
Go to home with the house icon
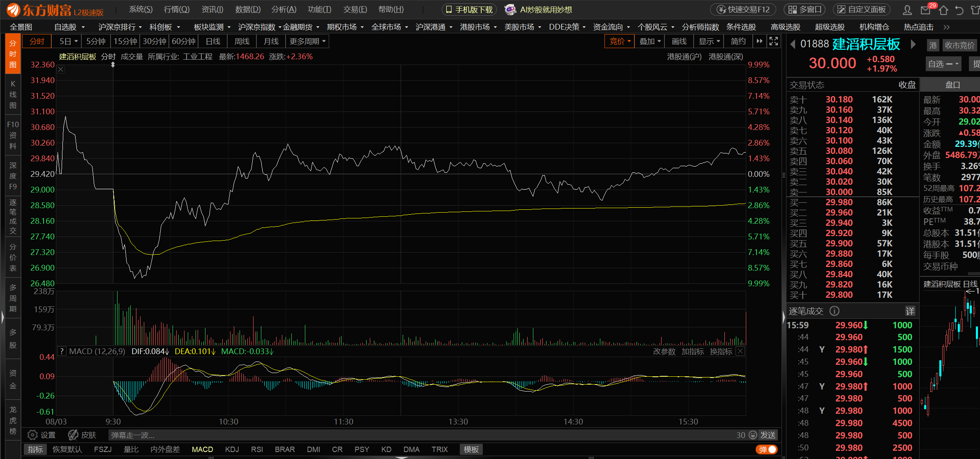(x=943, y=9)
